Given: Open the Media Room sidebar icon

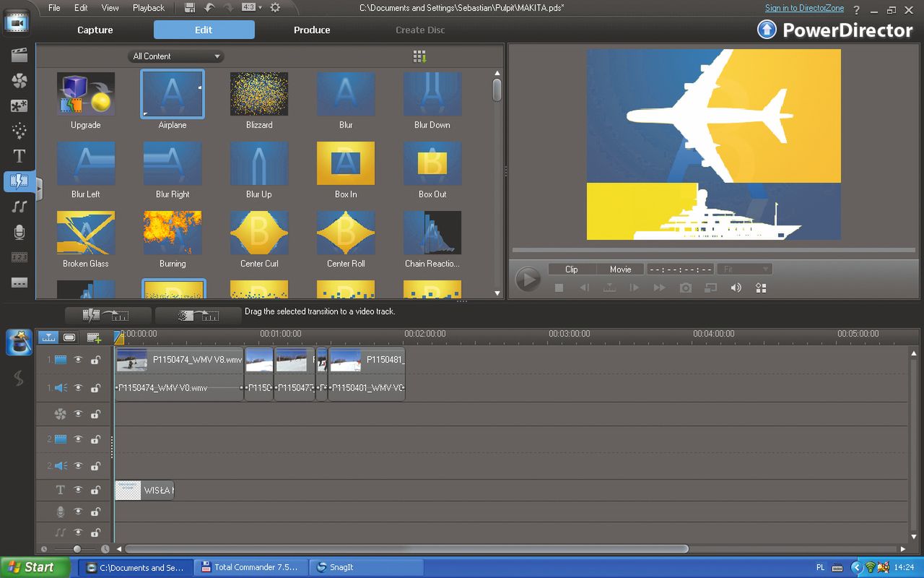Looking at the screenshot, I should (x=19, y=55).
